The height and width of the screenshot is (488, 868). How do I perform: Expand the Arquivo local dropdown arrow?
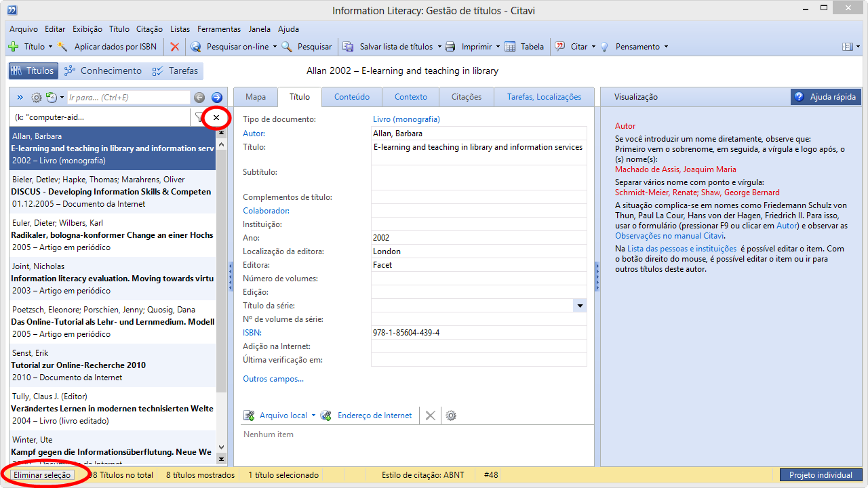coord(313,415)
